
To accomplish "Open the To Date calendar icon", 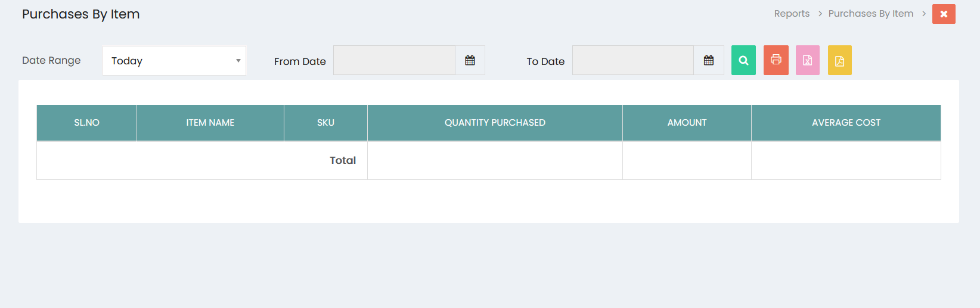I will 709,60.
